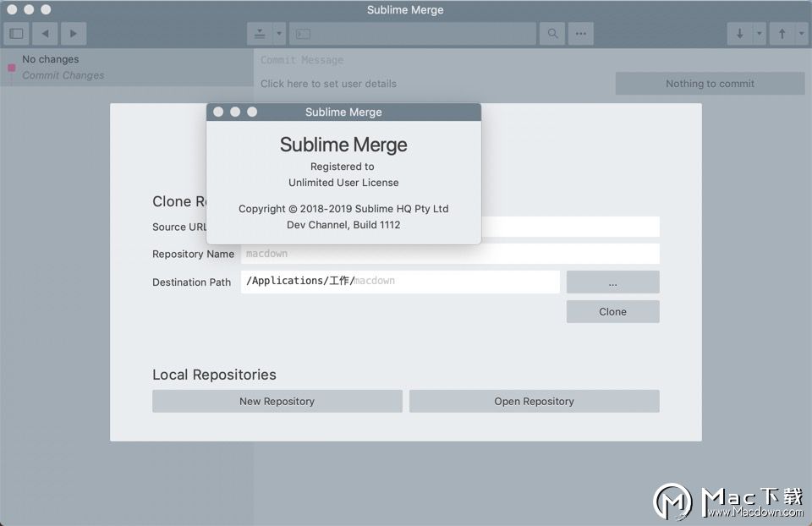812x526 pixels.
Task: Focus the Destination Path input field
Action: [x=400, y=282]
